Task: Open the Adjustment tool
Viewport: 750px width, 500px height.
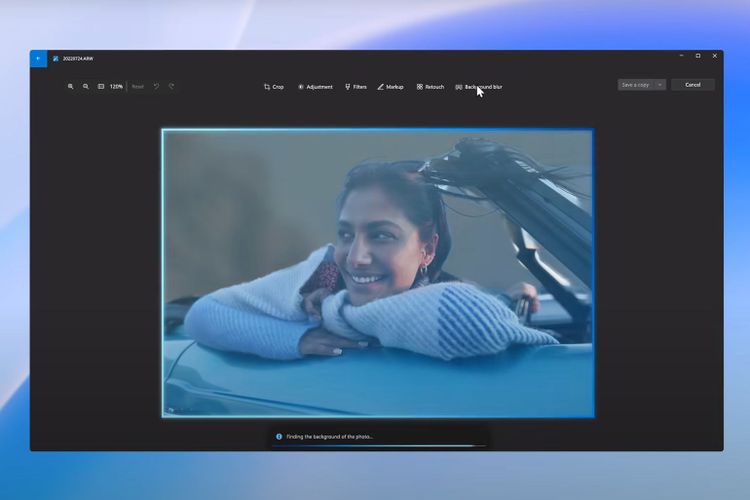Action: pos(315,87)
